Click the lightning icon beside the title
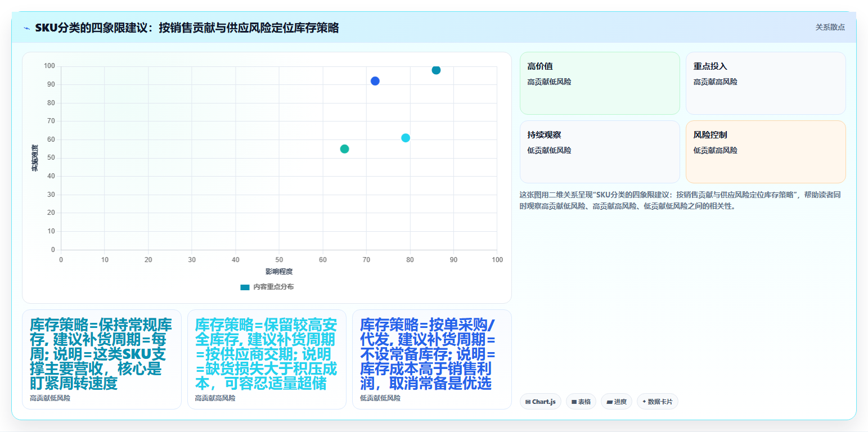This screenshot has width=868, height=432. pyautogui.click(x=27, y=28)
